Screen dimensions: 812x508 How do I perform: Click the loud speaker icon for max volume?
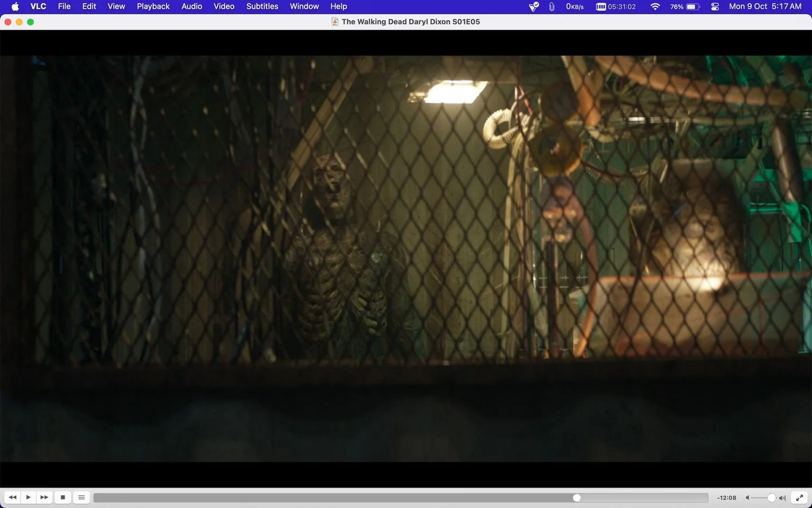782,498
